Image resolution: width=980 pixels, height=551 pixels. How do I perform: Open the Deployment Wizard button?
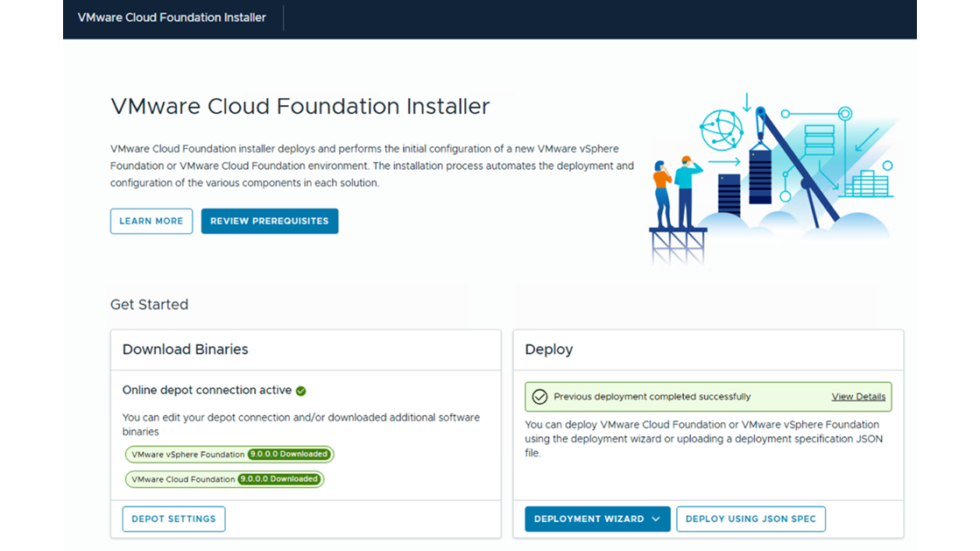(x=597, y=519)
